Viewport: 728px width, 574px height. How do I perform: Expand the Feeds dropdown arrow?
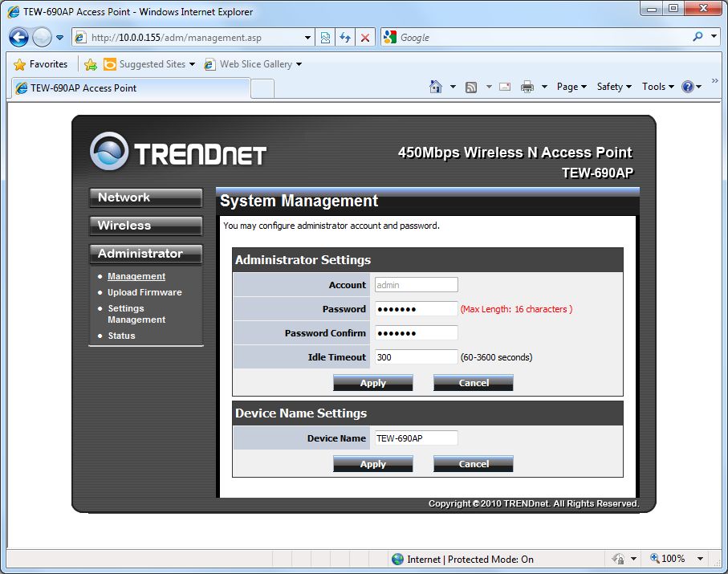pos(489,87)
